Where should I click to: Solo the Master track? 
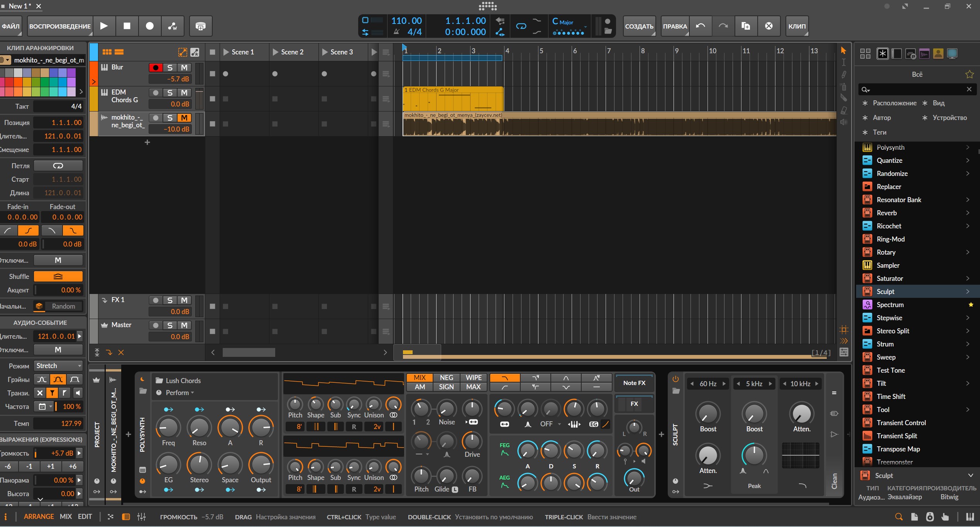coord(170,325)
